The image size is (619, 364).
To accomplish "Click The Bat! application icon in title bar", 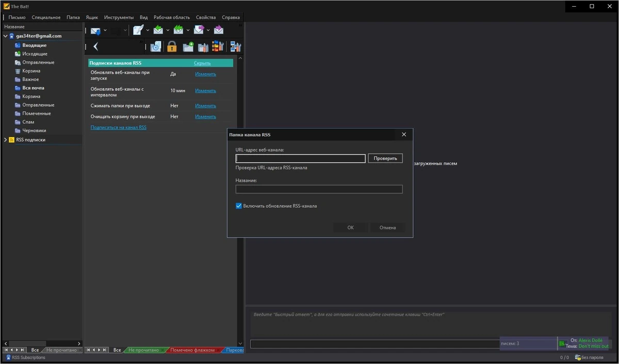I will click(x=6, y=6).
